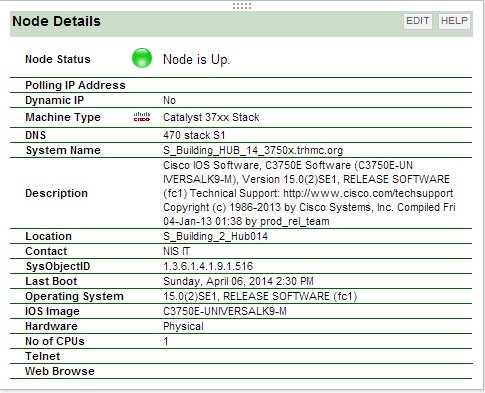Click the Description label
Image resolution: width=485 pixels, height=393 pixels.
pyautogui.click(x=56, y=193)
